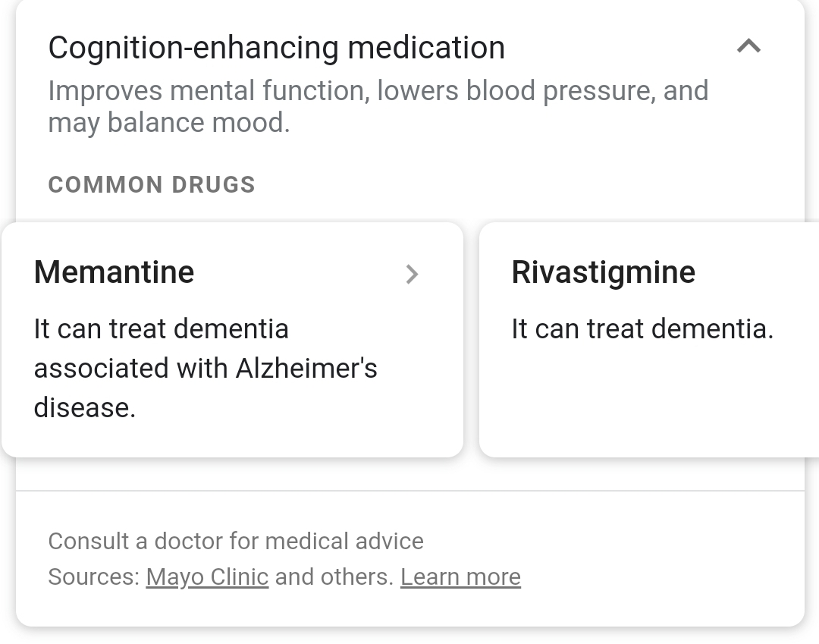The image size is (819, 644).
Task: Tap the Cognition-enhancing medication heading
Action: pyautogui.click(x=276, y=48)
